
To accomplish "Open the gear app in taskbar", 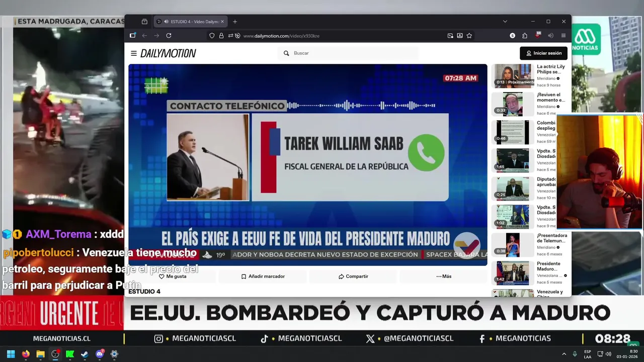I will tap(114, 354).
